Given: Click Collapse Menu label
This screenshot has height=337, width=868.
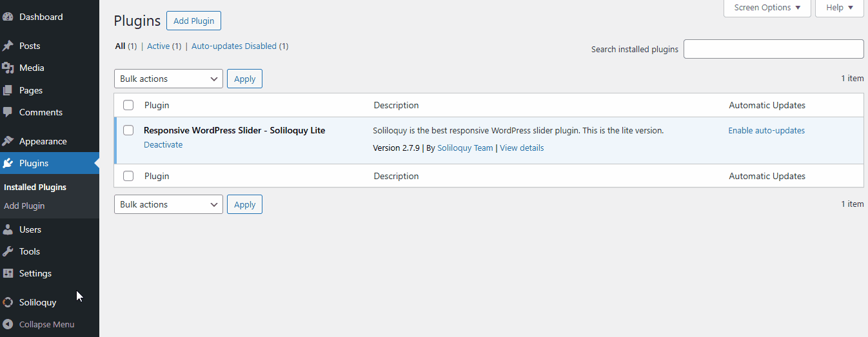Looking at the screenshot, I should click(x=46, y=324).
